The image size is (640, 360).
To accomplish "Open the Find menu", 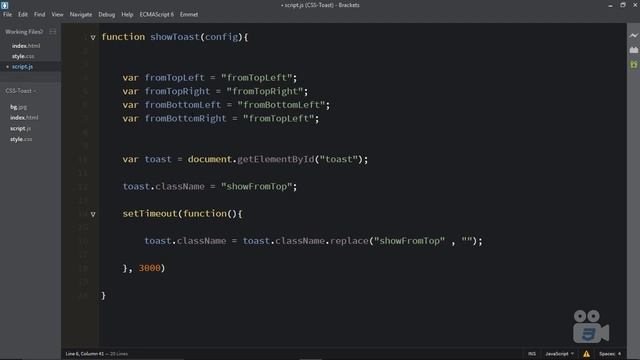I will click(x=40, y=14).
